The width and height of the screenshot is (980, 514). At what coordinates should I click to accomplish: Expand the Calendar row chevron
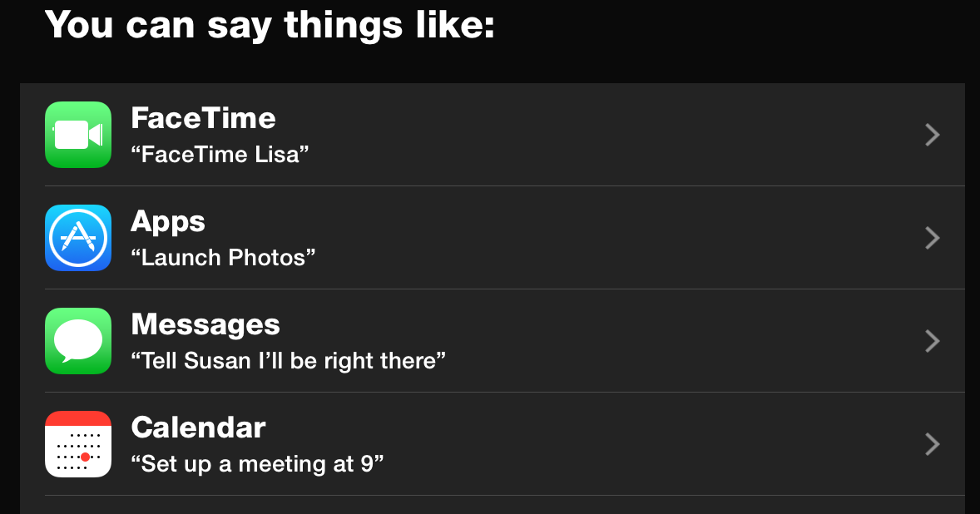pos(933,444)
